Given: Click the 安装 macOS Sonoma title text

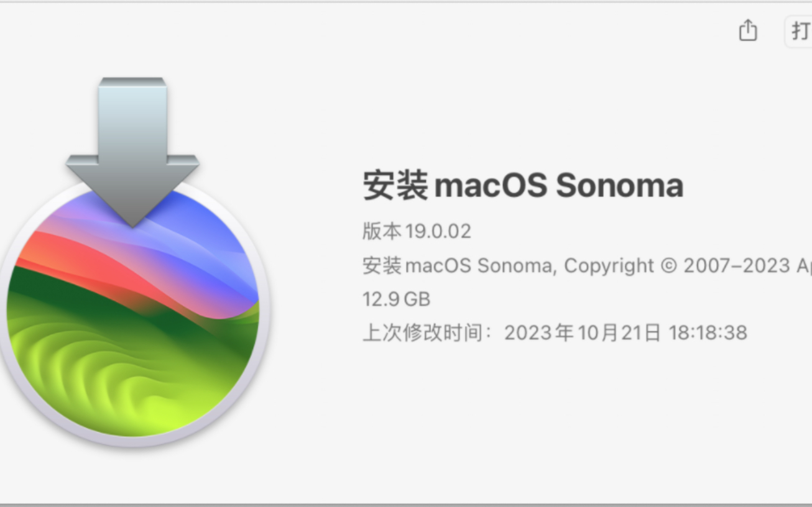Looking at the screenshot, I should point(522,185).
